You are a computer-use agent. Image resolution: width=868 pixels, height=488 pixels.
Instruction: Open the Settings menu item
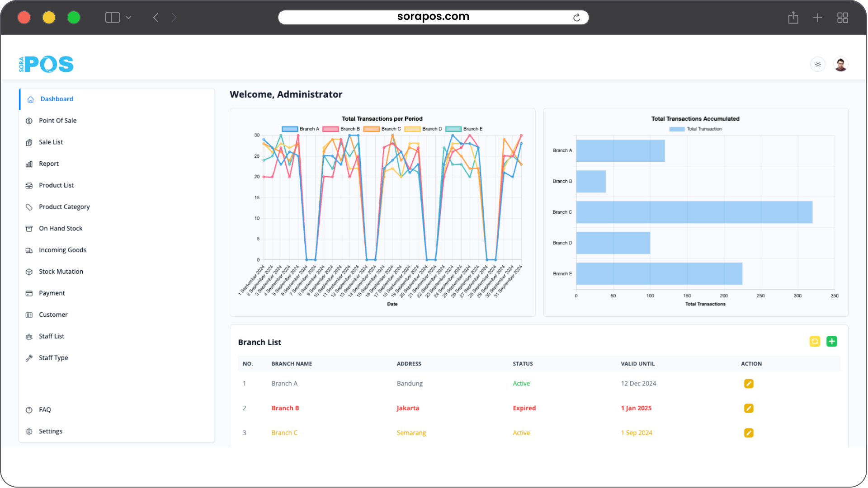click(50, 431)
